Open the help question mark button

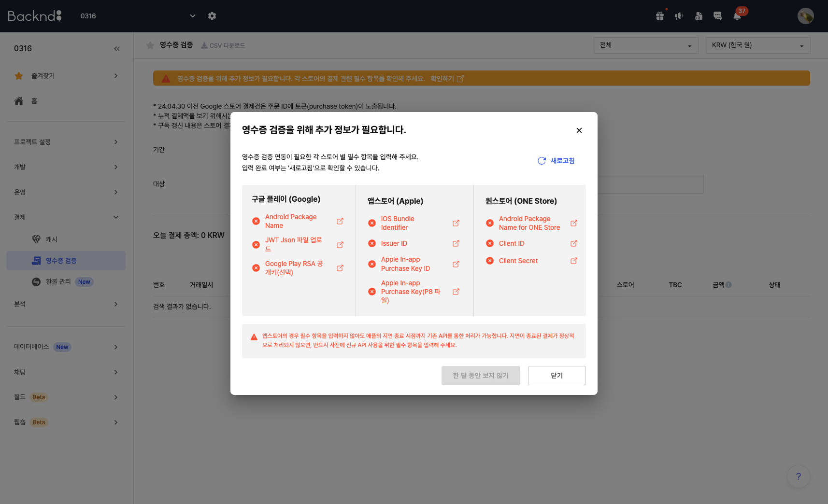click(x=799, y=476)
